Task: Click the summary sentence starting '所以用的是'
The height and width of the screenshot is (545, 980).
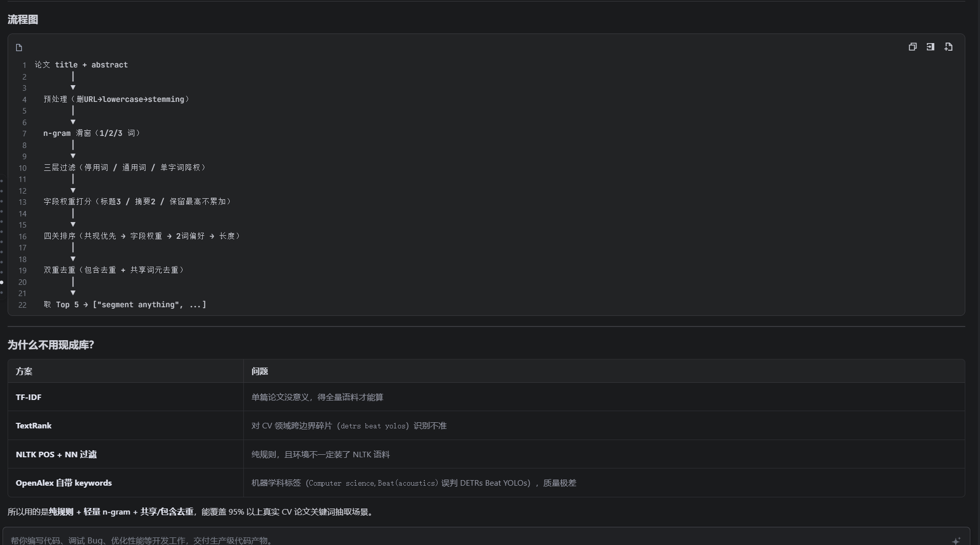Action: 192,512
